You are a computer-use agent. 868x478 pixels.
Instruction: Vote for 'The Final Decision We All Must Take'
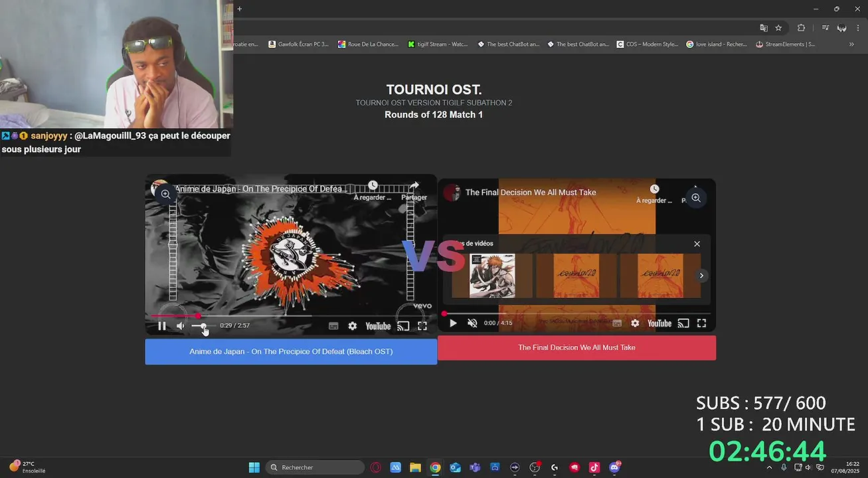coord(576,348)
